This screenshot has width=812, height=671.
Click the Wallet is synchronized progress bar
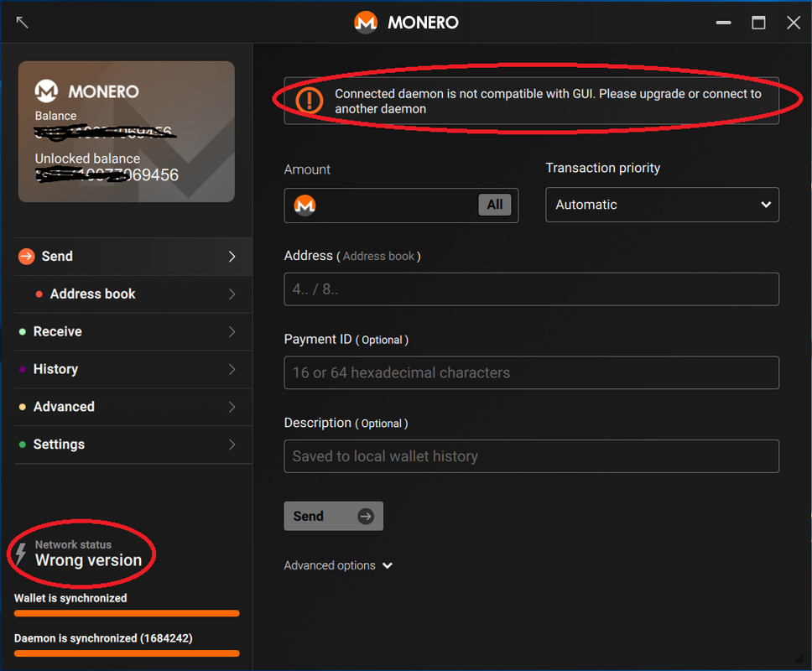click(127, 613)
